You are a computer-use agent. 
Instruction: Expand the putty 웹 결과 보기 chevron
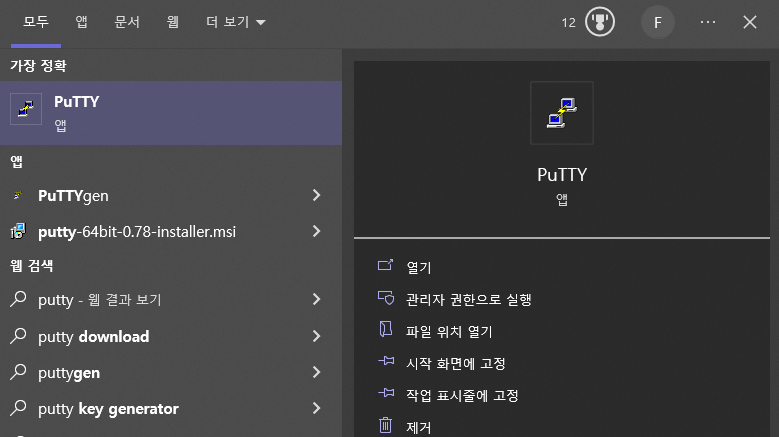316,299
